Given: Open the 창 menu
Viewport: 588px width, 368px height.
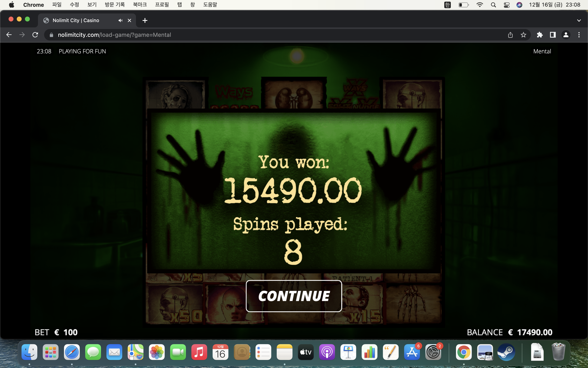Looking at the screenshot, I should click(x=193, y=5).
